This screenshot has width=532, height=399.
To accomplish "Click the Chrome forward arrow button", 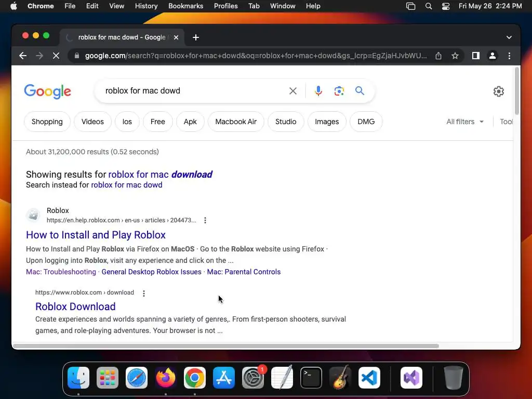I will 39,56.
